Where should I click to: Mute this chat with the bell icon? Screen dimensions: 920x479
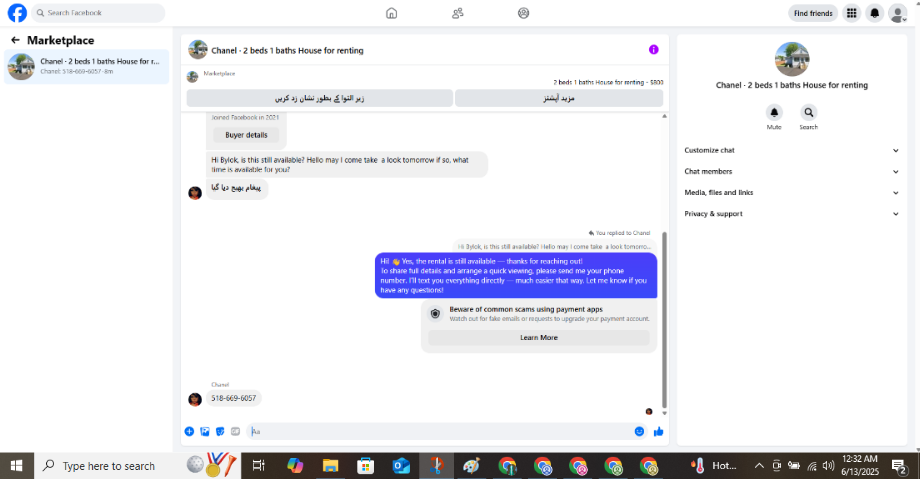(774, 112)
